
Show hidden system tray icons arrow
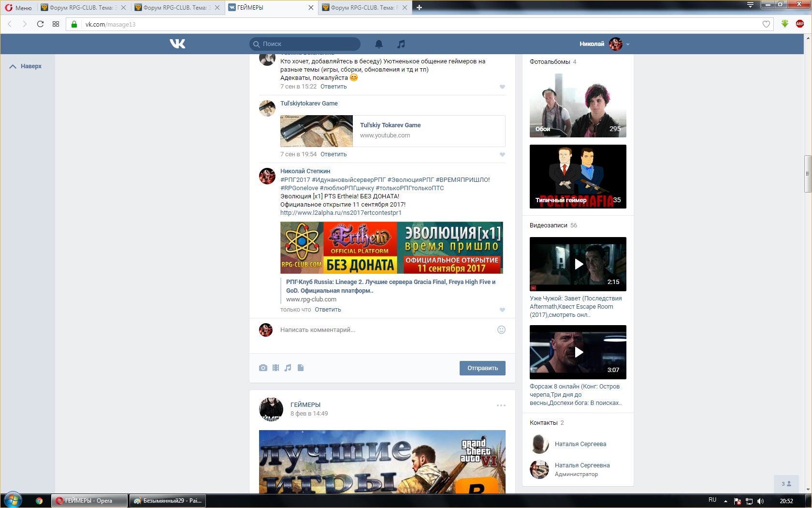pyautogui.click(x=725, y=501)
